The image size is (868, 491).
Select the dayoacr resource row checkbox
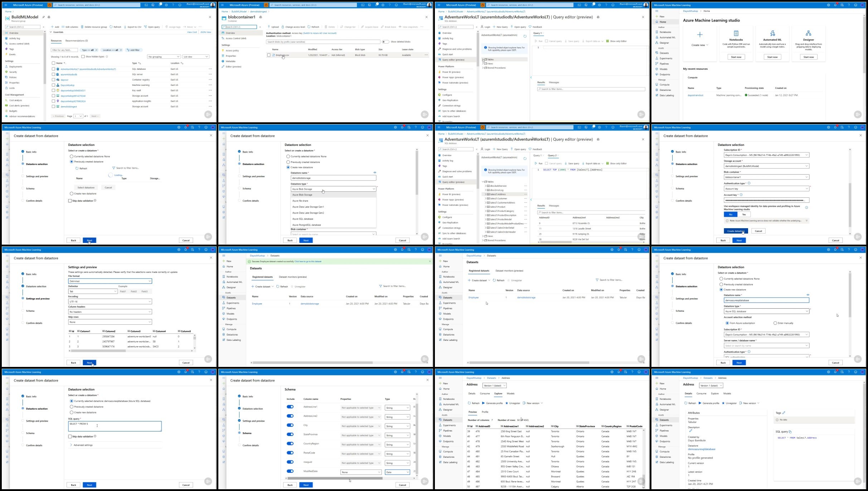click(53, 80)
